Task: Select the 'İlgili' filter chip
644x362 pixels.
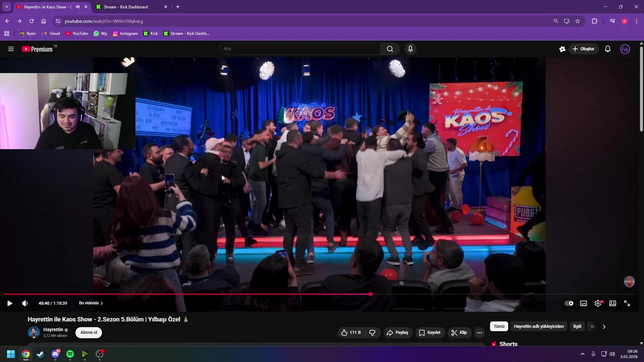Action: click(577, 326)
